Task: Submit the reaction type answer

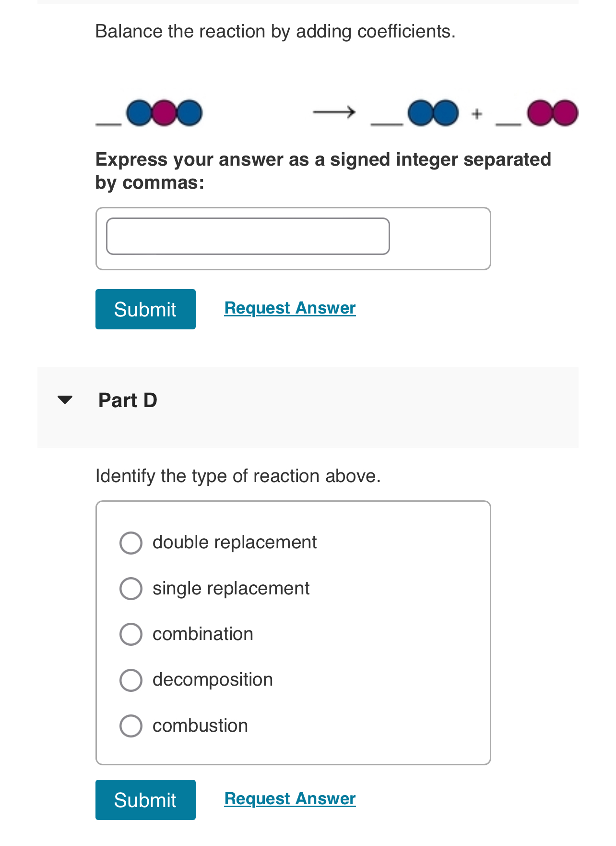Action: (x=145, y=800)
